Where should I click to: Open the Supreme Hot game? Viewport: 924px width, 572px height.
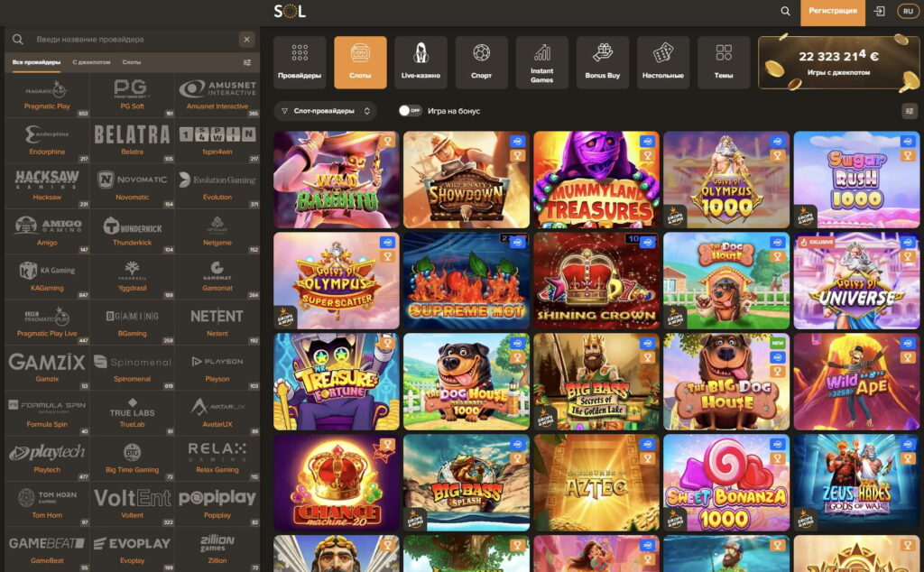[x=467, y=281]
